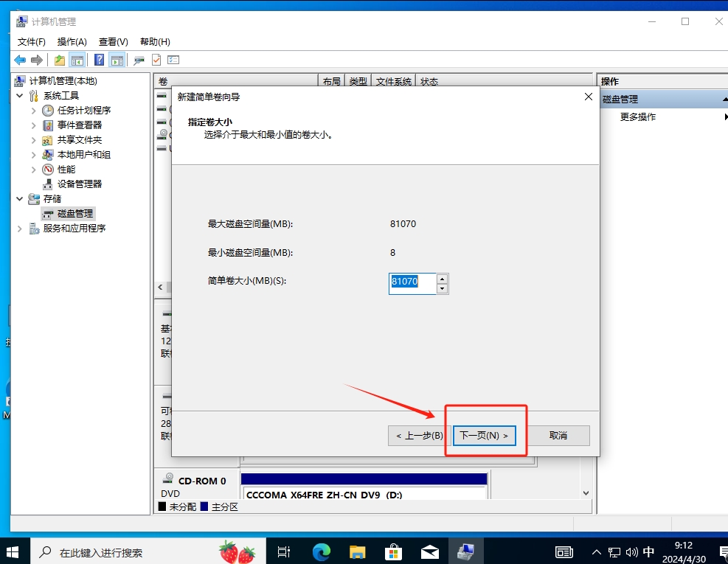Select Services and Applications (服务和应用程序)
The width and height of the screenshot is (728, 564).
click(x=74, y=229)
